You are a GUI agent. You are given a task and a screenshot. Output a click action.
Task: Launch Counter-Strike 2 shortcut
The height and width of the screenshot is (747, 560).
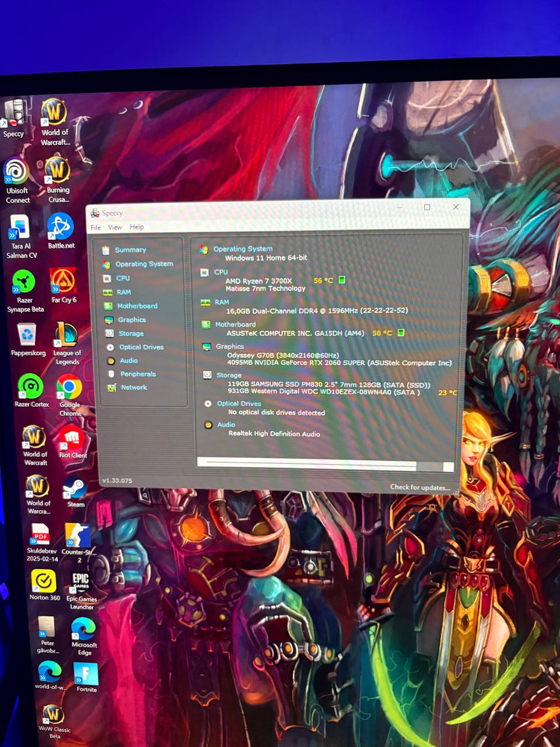click(79, 543)
